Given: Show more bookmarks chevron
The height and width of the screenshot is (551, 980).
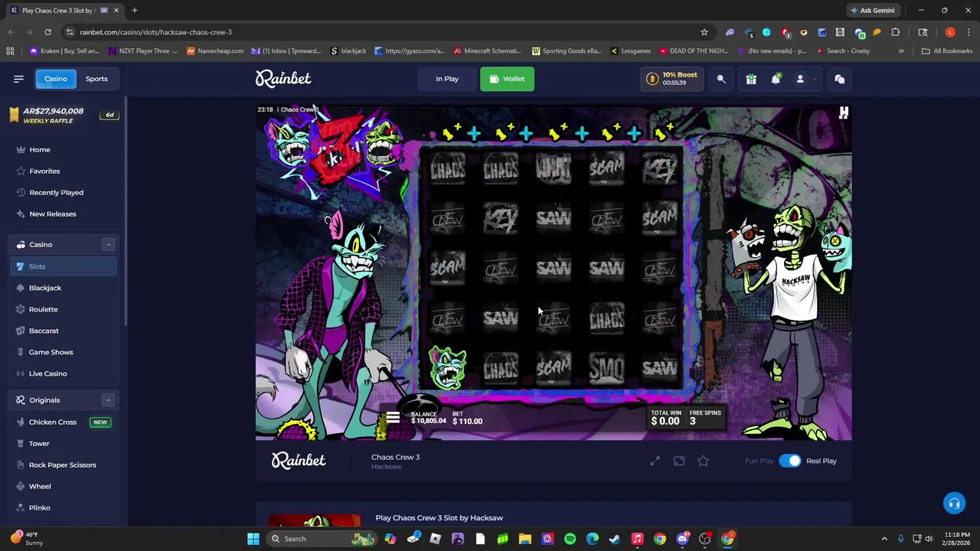Looking at the screenshot, I should (901, 51).
